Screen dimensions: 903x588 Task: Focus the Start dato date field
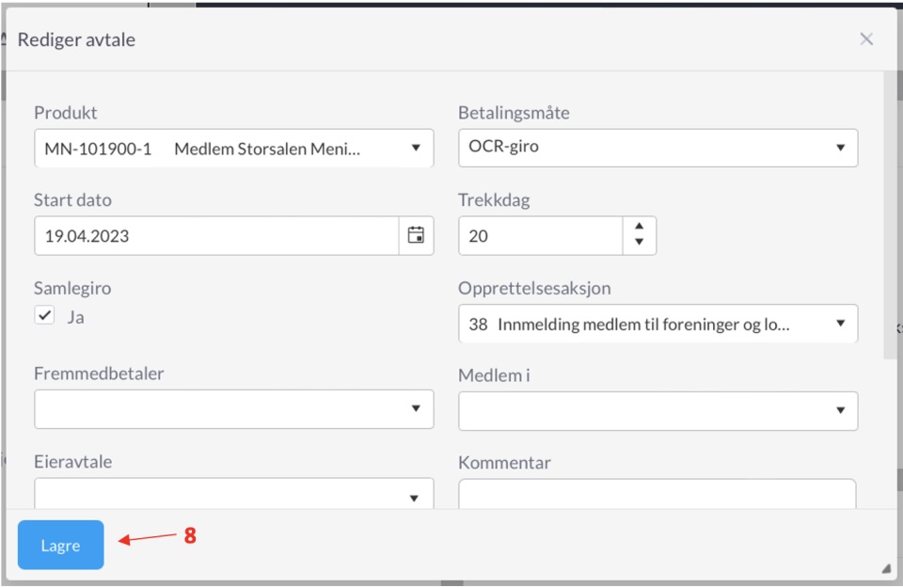216,235
